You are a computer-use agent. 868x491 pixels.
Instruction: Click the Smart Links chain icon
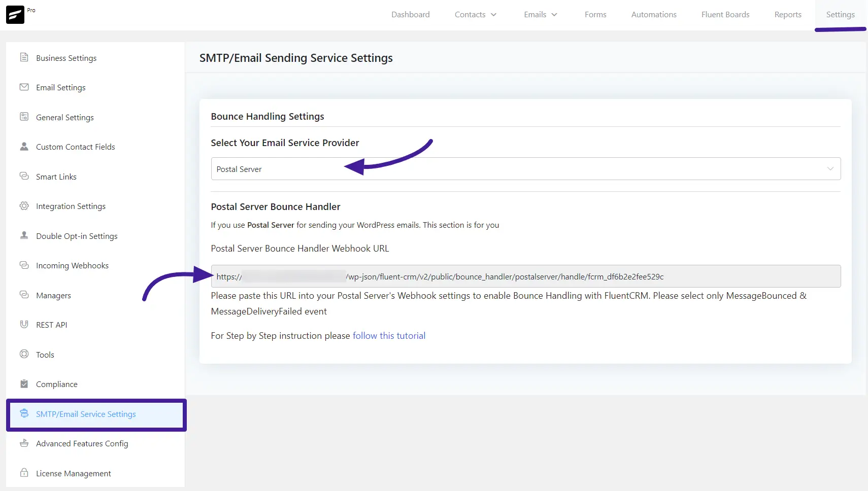point(24,176)
